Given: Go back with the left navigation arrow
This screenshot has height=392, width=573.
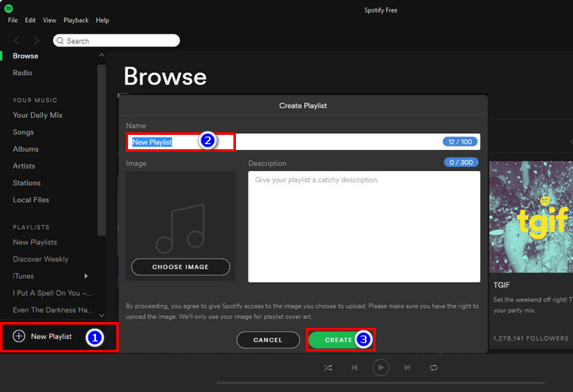Looking at the screenshot, I should click(x=17, y=40).
